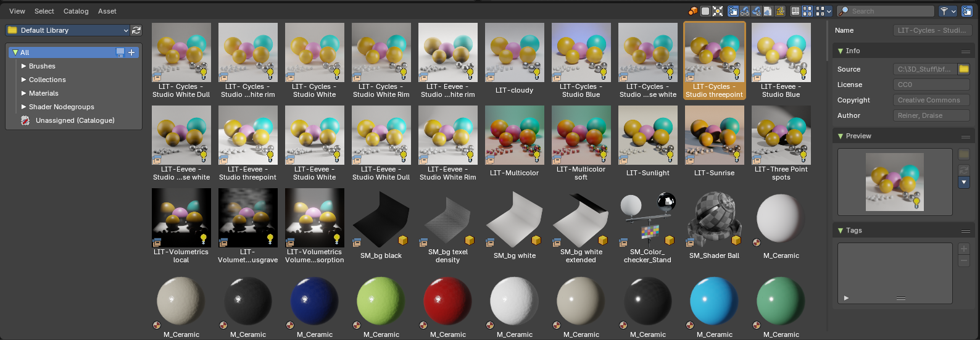980x340 pixels.
Task: Open the Asset menu
Action: pos(107,11)
